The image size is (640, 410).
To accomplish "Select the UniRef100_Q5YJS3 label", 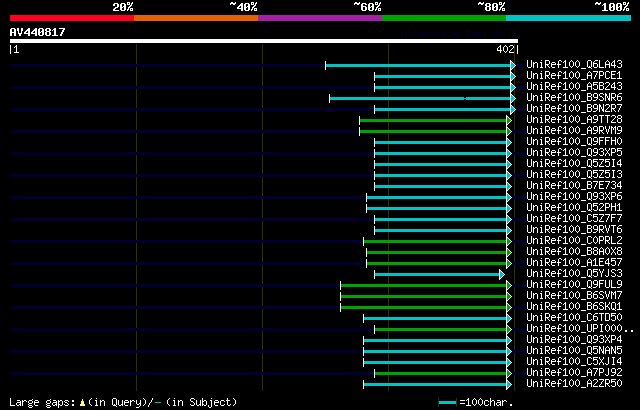I will (574, 274).
